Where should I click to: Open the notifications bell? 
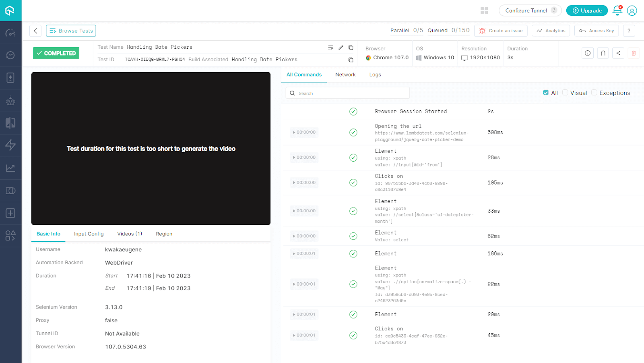pos(617,11)
